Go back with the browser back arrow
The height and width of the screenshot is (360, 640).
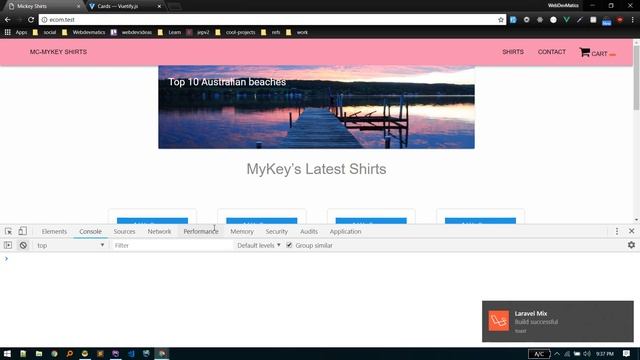(x=7, y=20)
